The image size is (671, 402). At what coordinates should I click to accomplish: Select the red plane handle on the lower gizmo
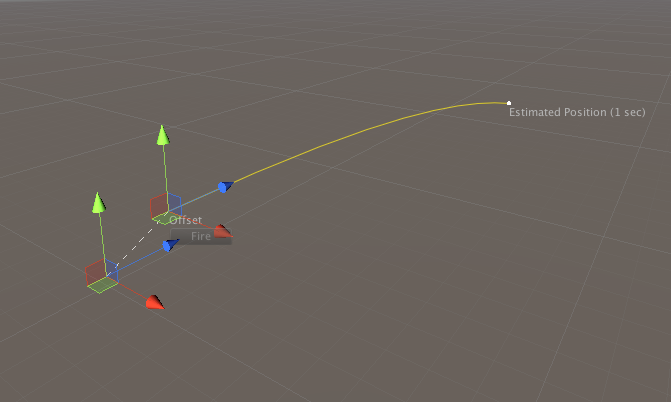[x=94, y=271]
